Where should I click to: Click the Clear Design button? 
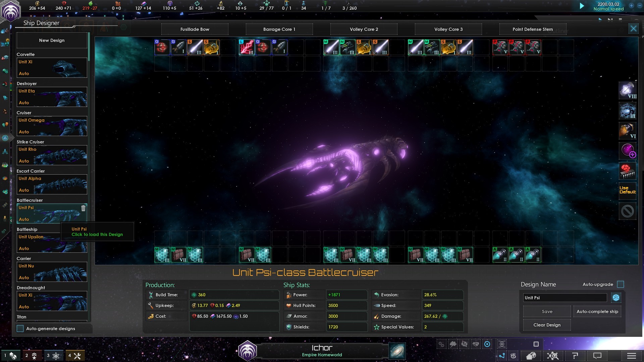[x=547, y=325]
